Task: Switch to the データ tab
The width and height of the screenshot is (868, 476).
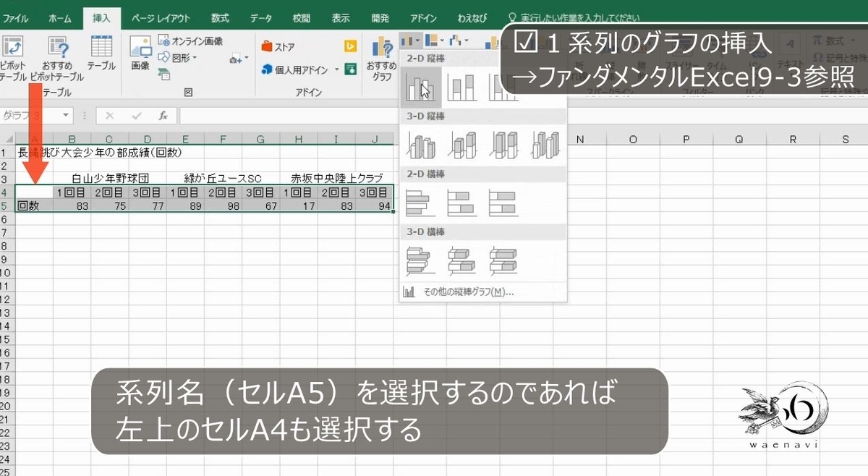Action: click(x=263, y=18)
